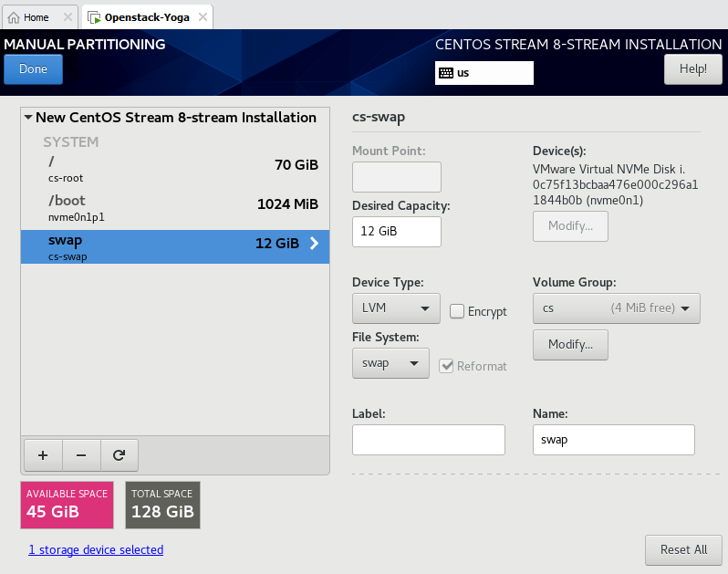Add a new mount point with plus button
Viewport: 728px width, 574px height.
click(x=43, y=455)
